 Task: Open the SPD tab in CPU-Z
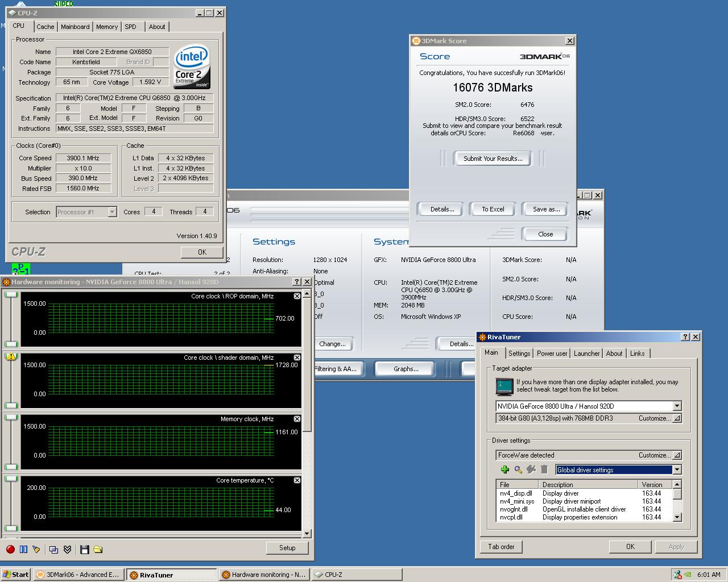click(131, 27)
